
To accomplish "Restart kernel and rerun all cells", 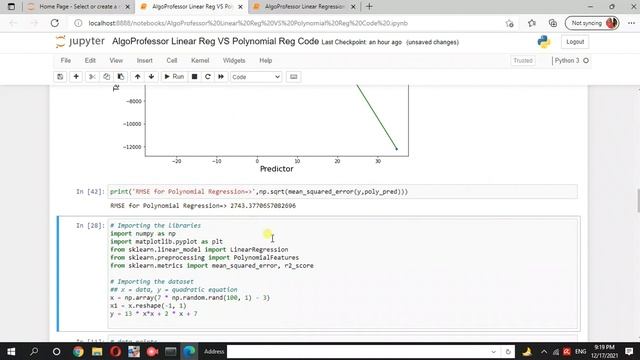I will tap(221, 77).
